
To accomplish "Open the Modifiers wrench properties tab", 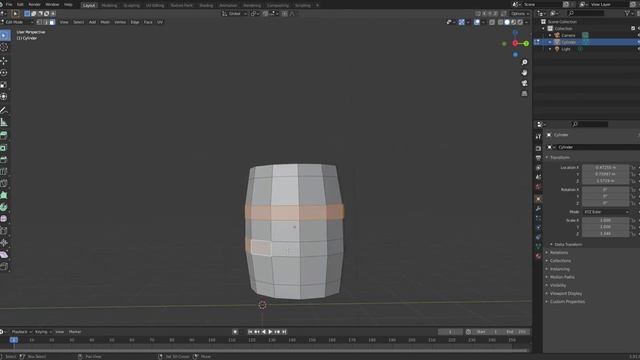I will tap(538, 209).
